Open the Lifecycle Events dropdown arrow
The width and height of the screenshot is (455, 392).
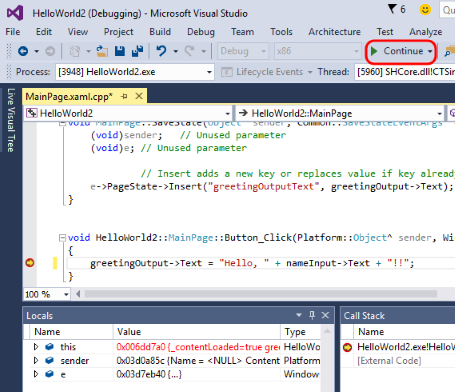(x=310, y=72)
